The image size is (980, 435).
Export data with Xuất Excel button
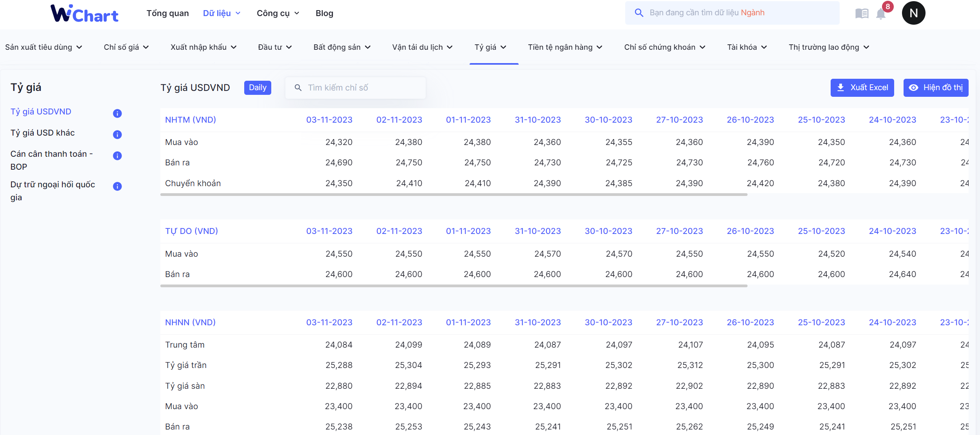(x=862, y=88)
